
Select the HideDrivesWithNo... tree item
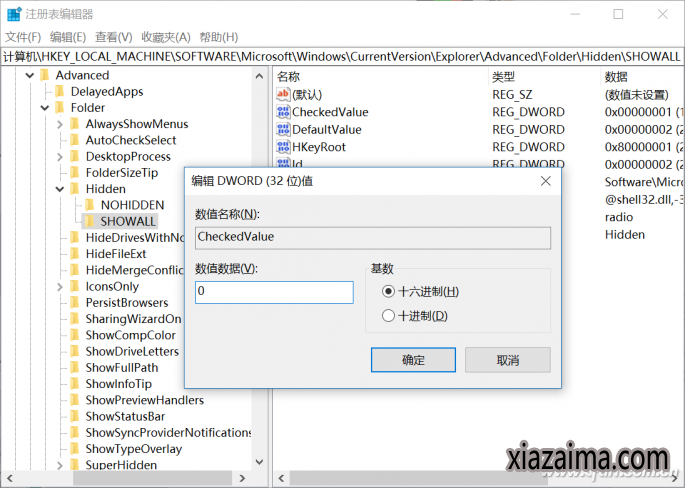tap(135, 238)
